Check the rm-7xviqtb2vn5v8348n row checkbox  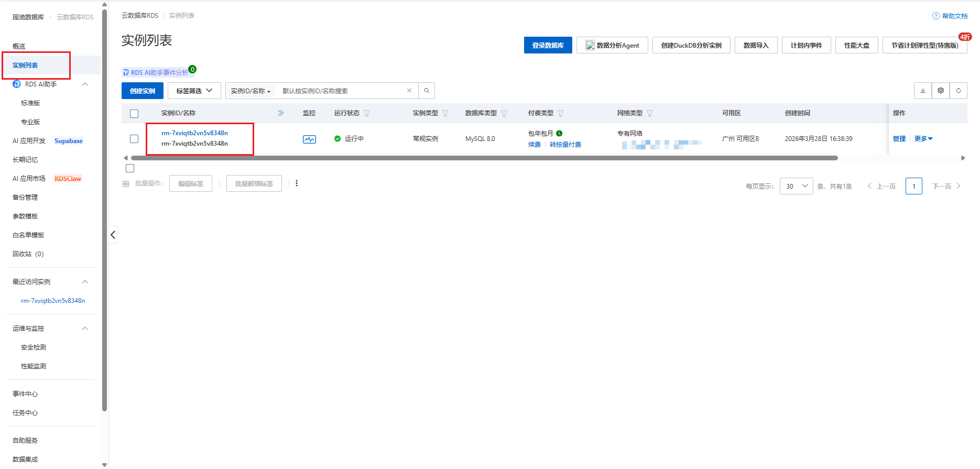[134, 139]
